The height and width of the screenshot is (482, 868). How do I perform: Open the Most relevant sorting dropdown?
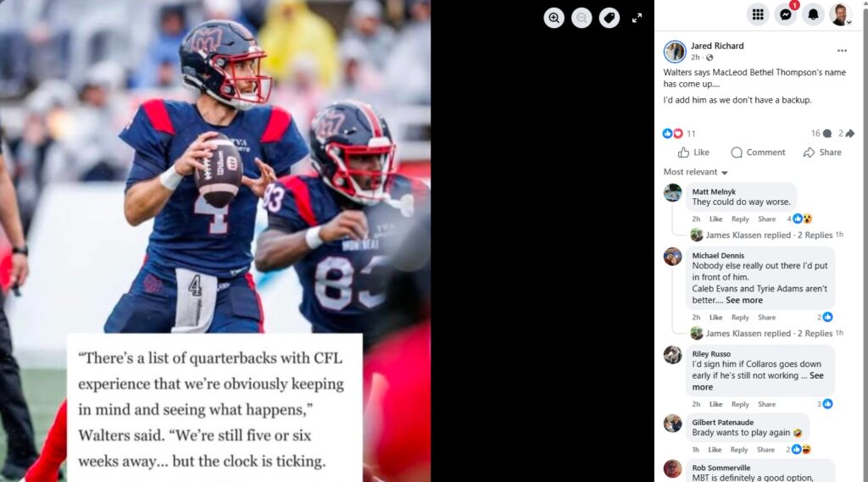(x=695, y=172)
